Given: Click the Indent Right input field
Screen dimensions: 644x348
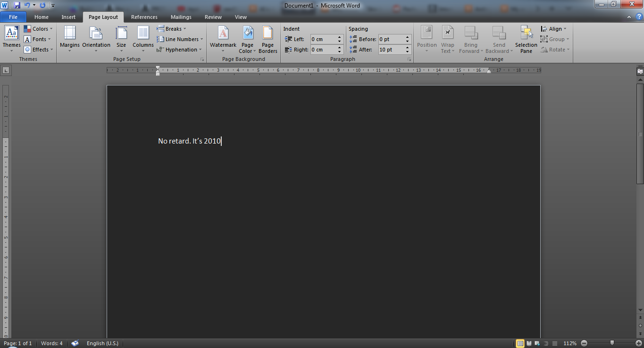Looking at the screenshot, I should 323,50.
